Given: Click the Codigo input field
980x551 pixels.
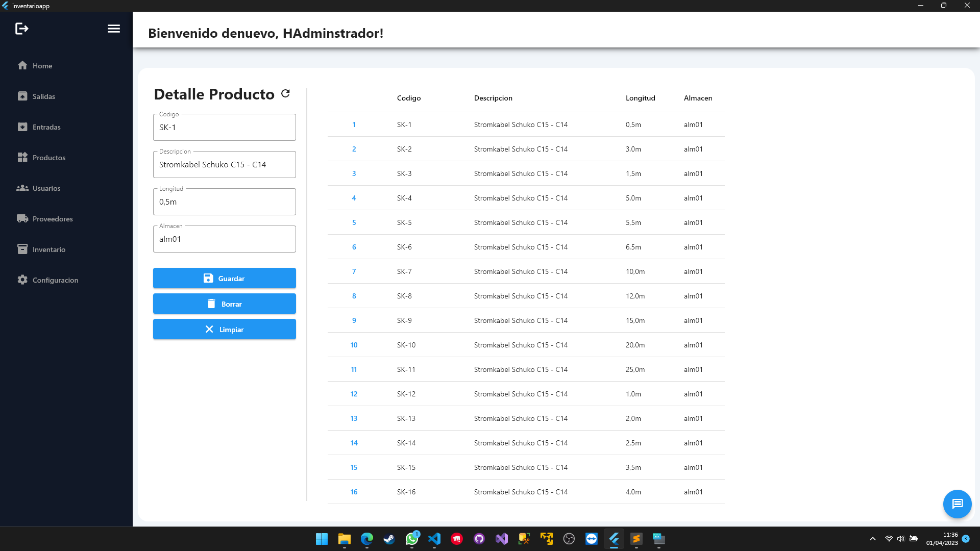Looking at the screenshot, I should point(225,127).
